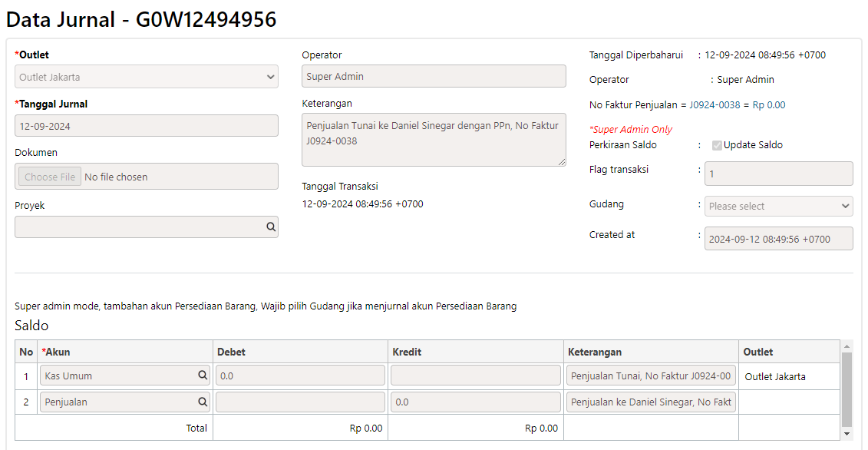Select the Created at field
The height and width of the screenshot is (450, 868).
tap(778, 238)
